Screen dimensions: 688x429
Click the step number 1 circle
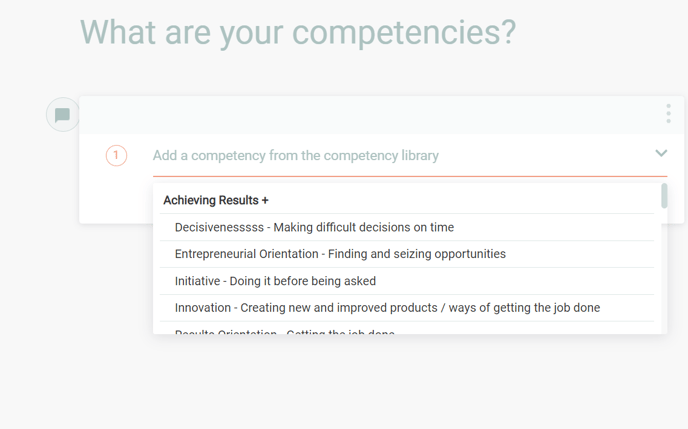pos(116,155)
